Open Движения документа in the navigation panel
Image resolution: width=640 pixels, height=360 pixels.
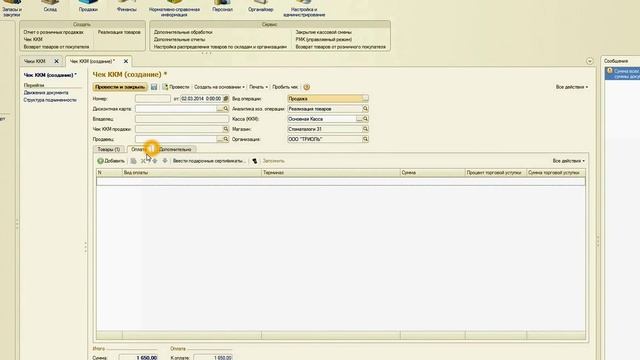[x=46, y=93]
